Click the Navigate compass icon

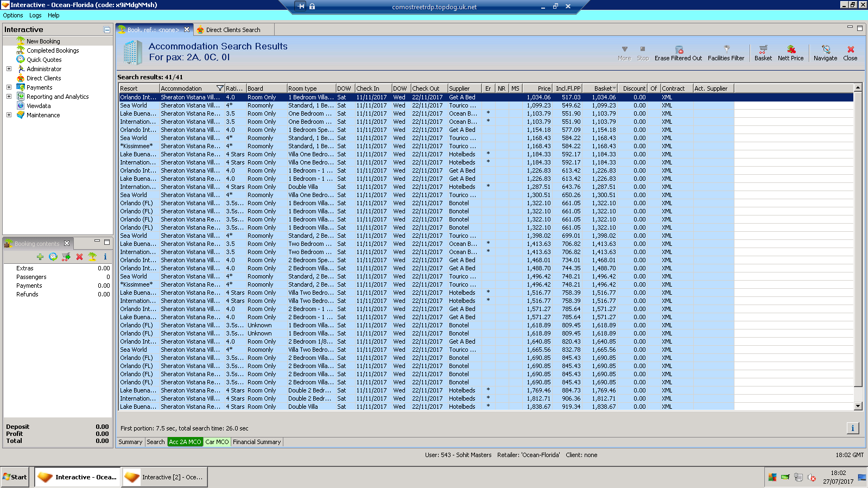[x=826, y=49]
